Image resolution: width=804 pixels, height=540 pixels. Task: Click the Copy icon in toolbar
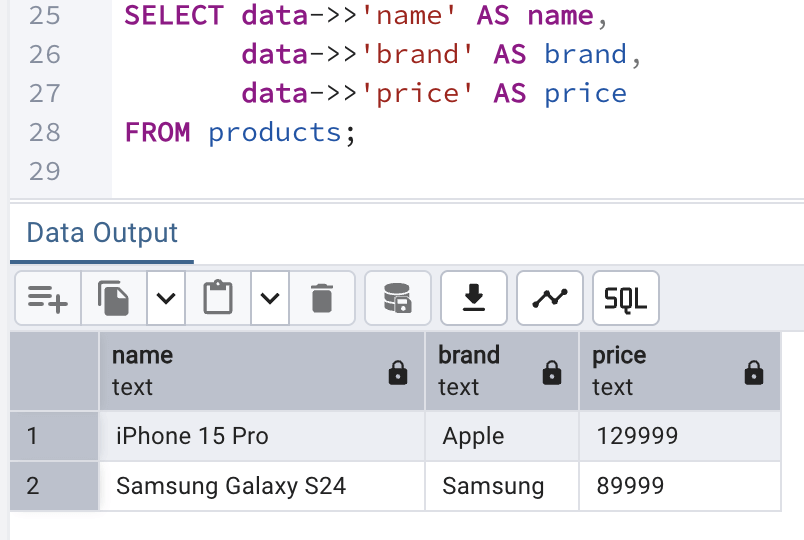114,298
